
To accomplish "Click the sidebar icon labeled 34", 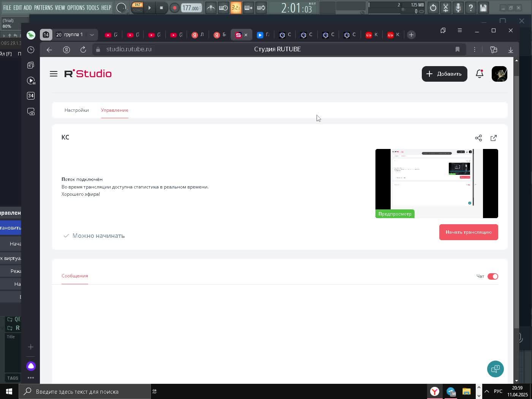I will tap(31, 96).
